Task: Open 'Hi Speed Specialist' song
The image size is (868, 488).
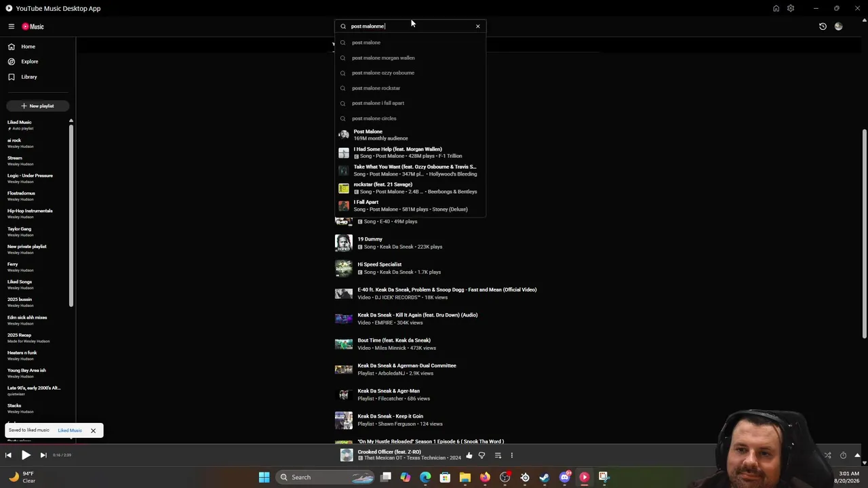Action: tap(379, 264)
